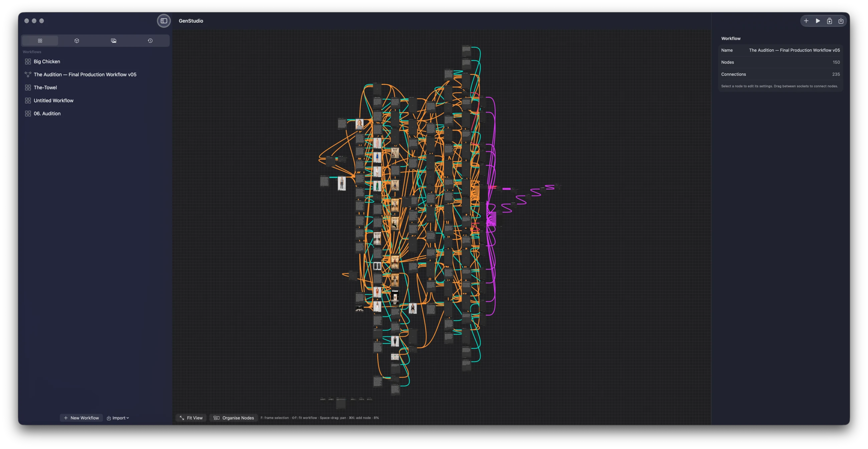
Task: Open the Big Chicken workflow
Action: click(x=95, y=61)
